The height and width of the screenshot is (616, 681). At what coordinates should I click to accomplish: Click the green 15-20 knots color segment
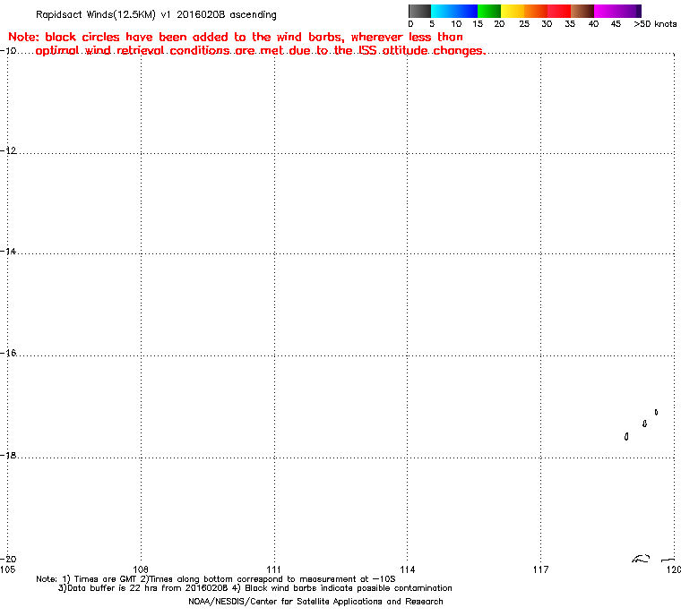pos(489,11)
